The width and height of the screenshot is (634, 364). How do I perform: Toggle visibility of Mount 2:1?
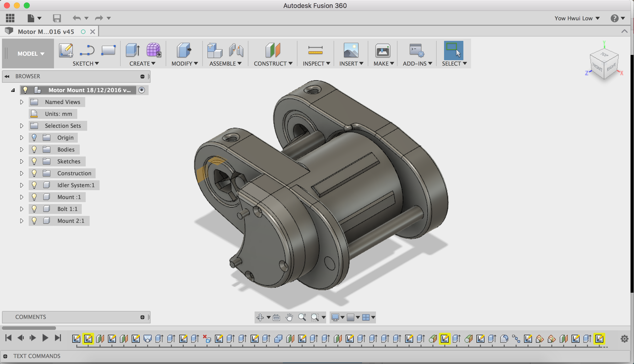(34, 221)
